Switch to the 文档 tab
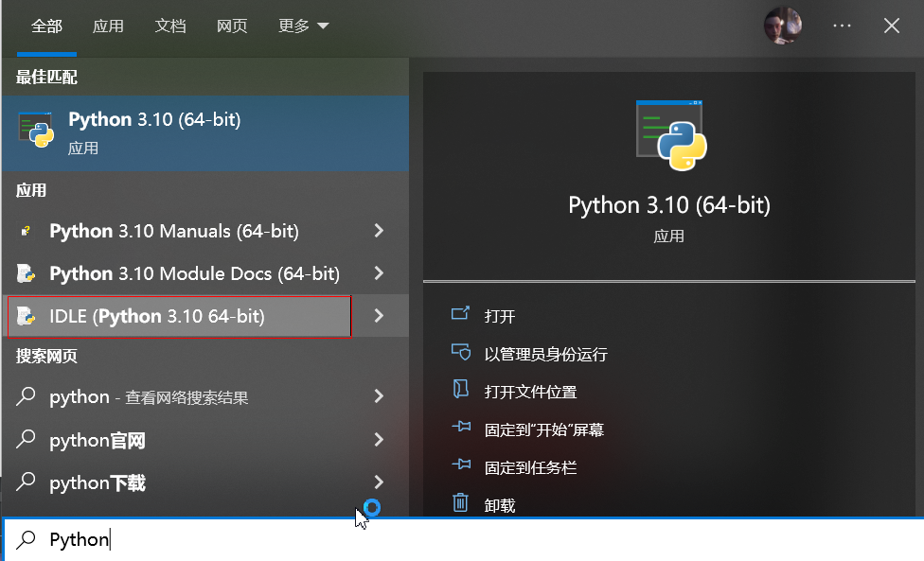 [170, 26]
